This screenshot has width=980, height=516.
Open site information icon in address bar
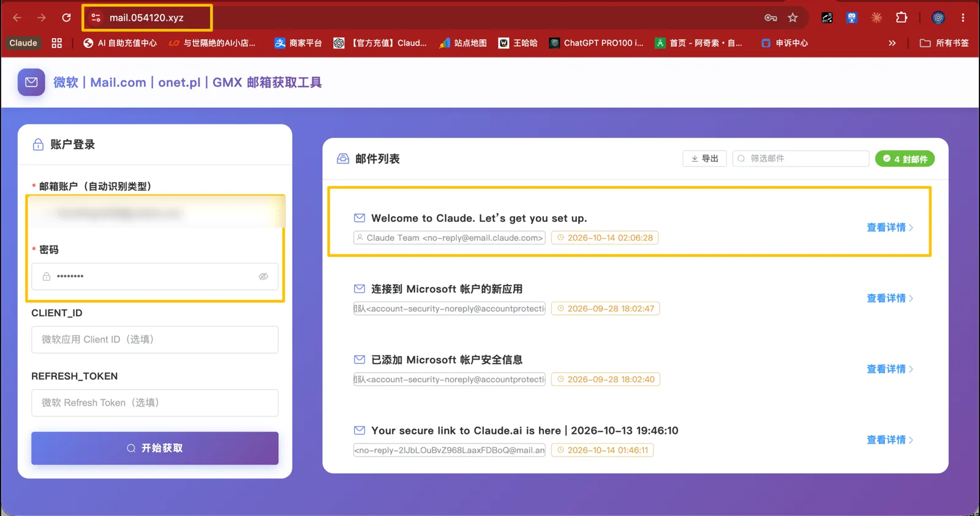point(96,18)
